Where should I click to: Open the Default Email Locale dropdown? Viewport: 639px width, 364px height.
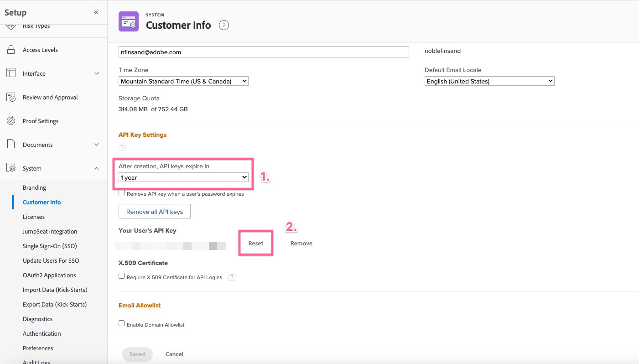[489, 81]
